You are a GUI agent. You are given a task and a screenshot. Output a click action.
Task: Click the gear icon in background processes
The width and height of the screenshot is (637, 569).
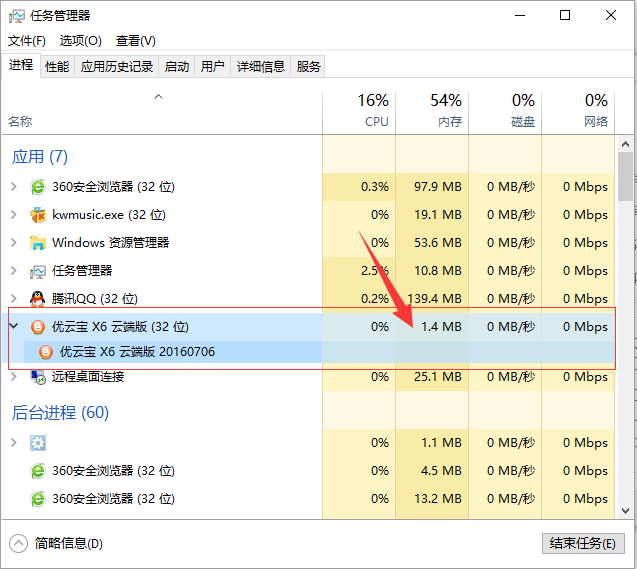tap(38, 443)
